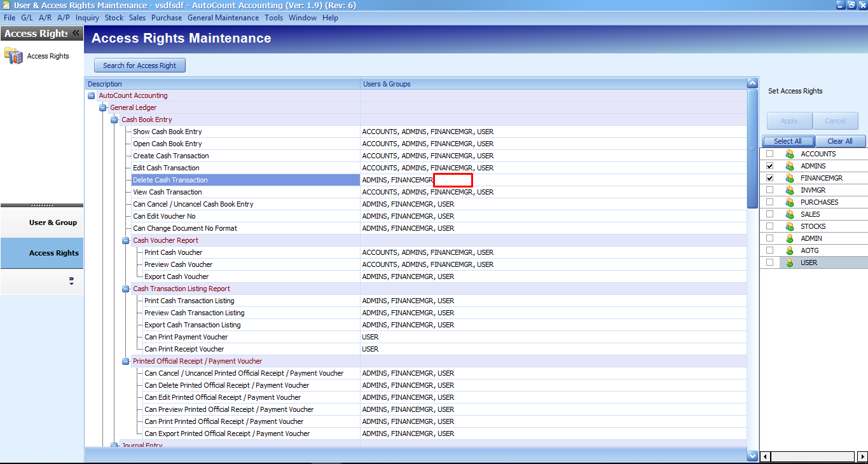Click the ACCOUNTS group icon
Viewport: 868px width, 464px height.
790,154
